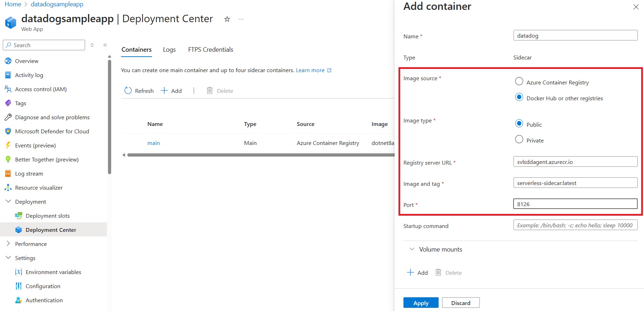This screenshot has width=644, height=311.
Task: Click Apply to save the container
Action: point(421,303)
